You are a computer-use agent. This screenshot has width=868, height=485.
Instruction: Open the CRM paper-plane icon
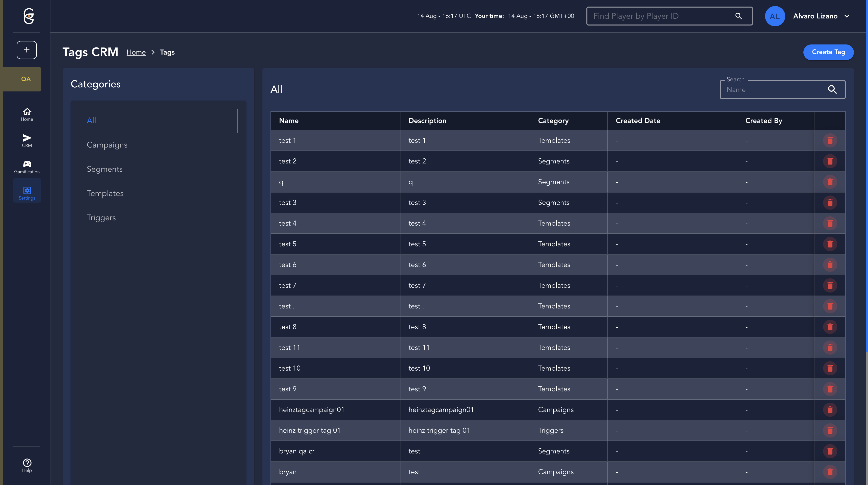[x=27, y=140]
